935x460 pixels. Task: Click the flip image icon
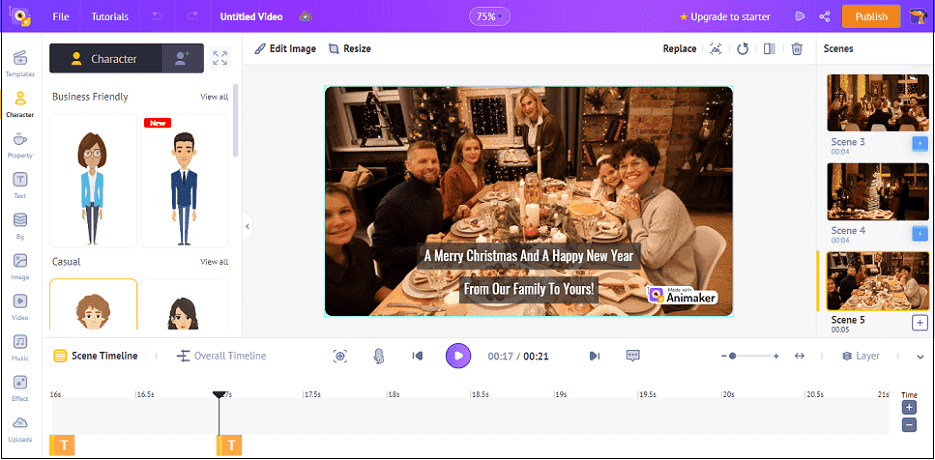769,49
